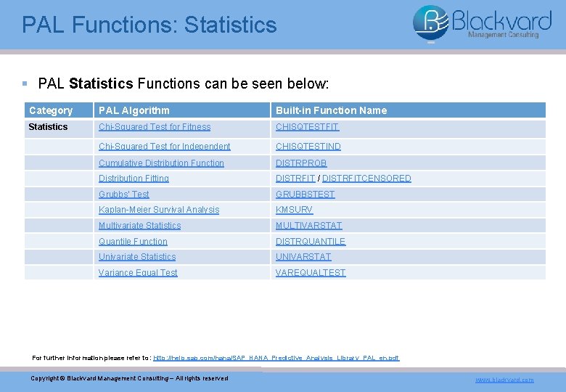Open the DISTRFITCENSORED function link
Screen dimensions: 566x392
pyautogui.click(x=366, y=179)
